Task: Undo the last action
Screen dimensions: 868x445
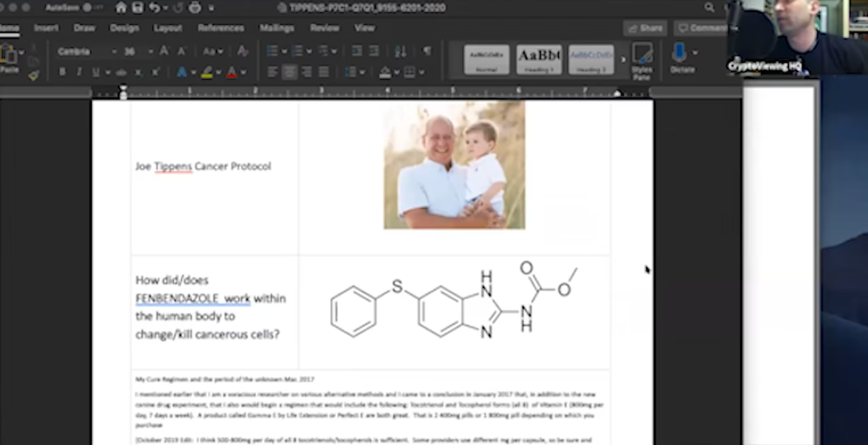Action: point(154,8)
